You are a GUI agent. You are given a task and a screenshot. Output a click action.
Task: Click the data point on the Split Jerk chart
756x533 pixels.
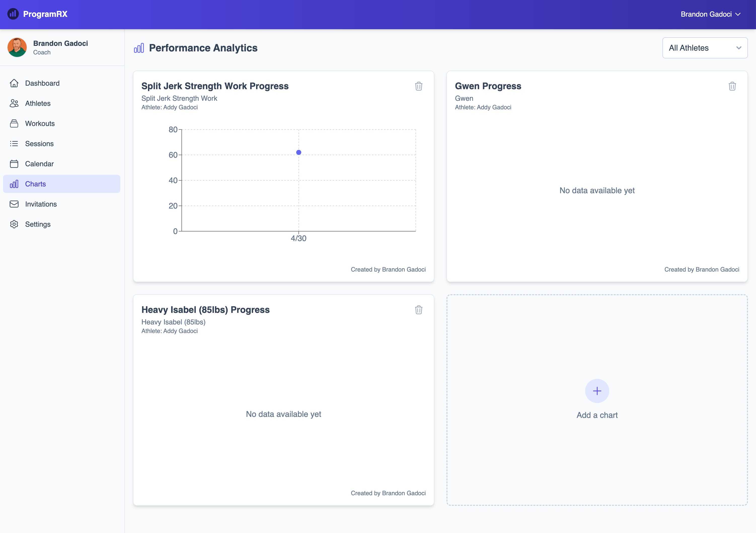299,152
